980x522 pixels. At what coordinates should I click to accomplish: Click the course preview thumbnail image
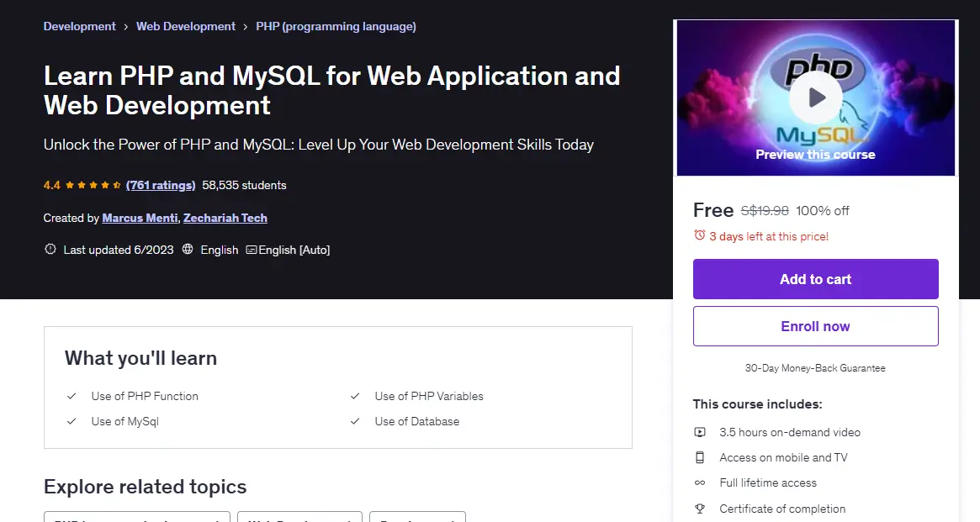816,98
